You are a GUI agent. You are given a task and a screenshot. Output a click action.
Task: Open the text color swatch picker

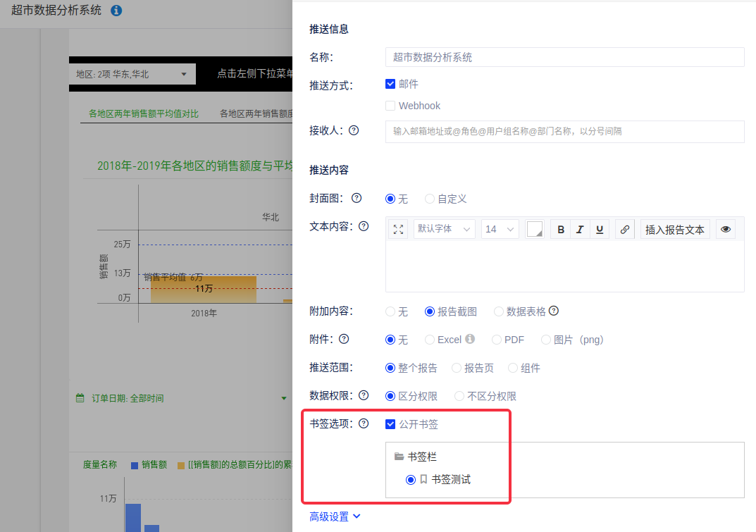(535, 229)
